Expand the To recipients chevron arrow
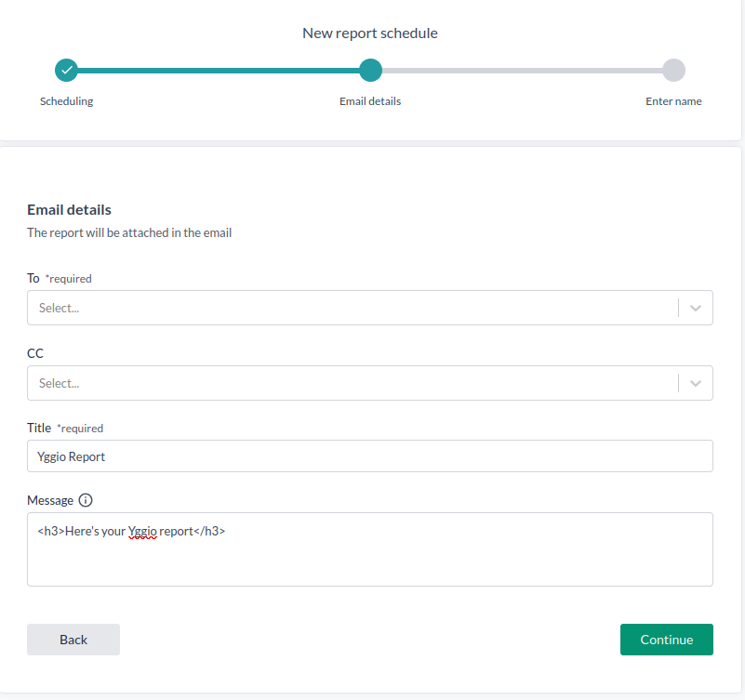Screen dimensions: 745x700 (x=696, y=308)
